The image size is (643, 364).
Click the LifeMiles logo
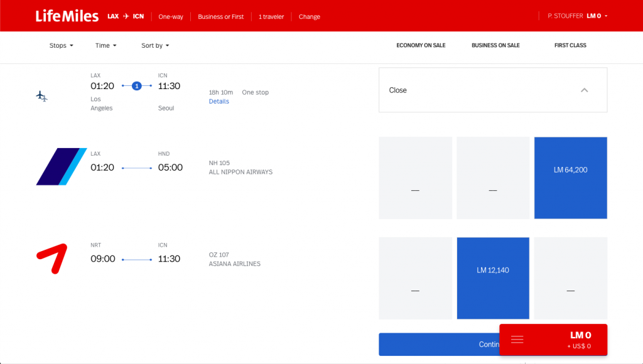[x=67, y=16]
